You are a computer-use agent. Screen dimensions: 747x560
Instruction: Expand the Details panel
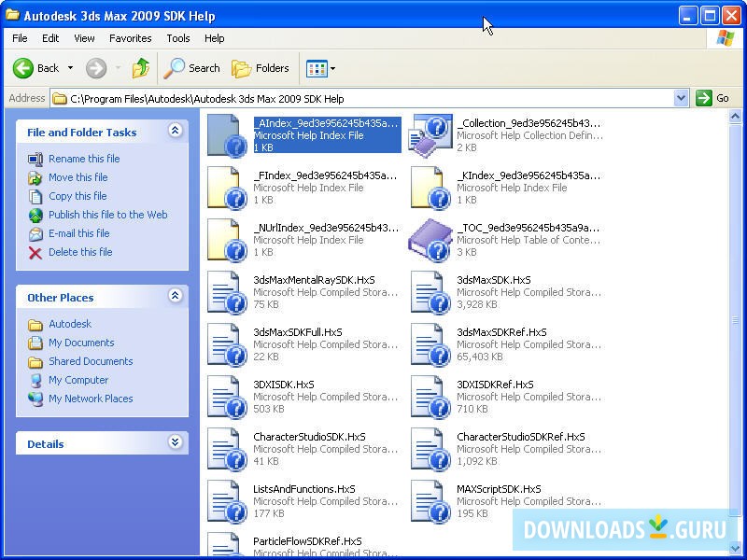coord(175,443)
